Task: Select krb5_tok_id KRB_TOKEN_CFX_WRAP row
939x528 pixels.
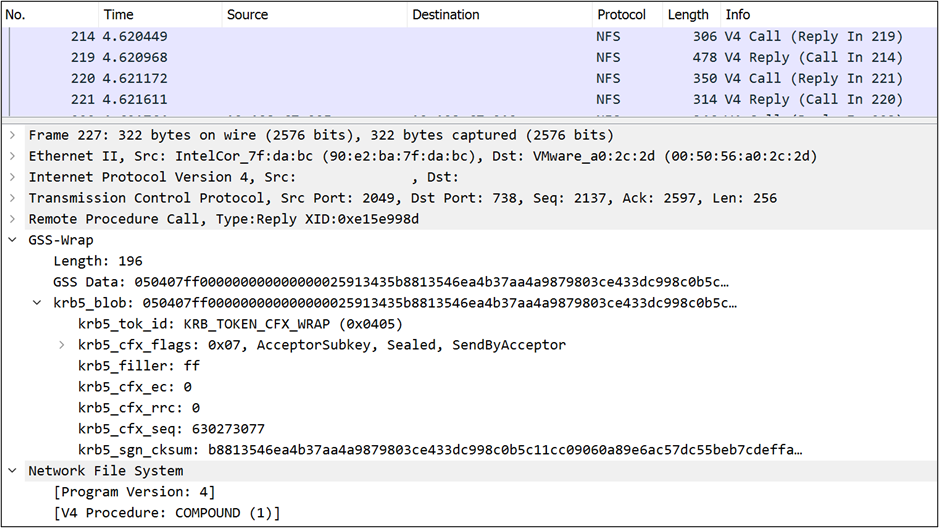Action: pyautogui.click(x=240, y=324)
